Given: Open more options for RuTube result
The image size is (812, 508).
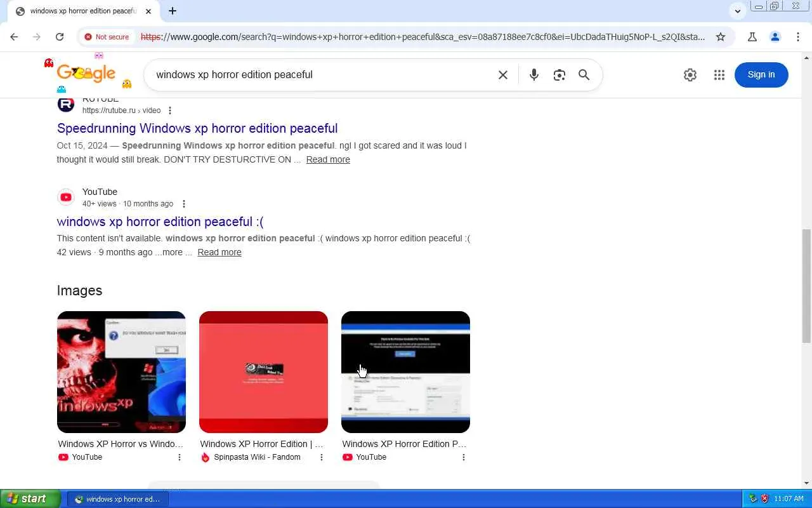Looking at the screenshot, I should (x=170, y=110).
